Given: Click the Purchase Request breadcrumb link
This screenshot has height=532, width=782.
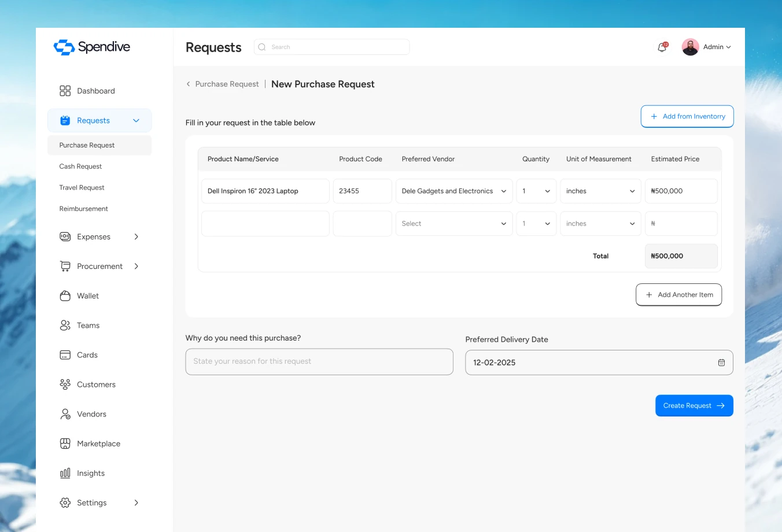Looking at the screenshot, I should pyautogui.click(x=227, y=84).
